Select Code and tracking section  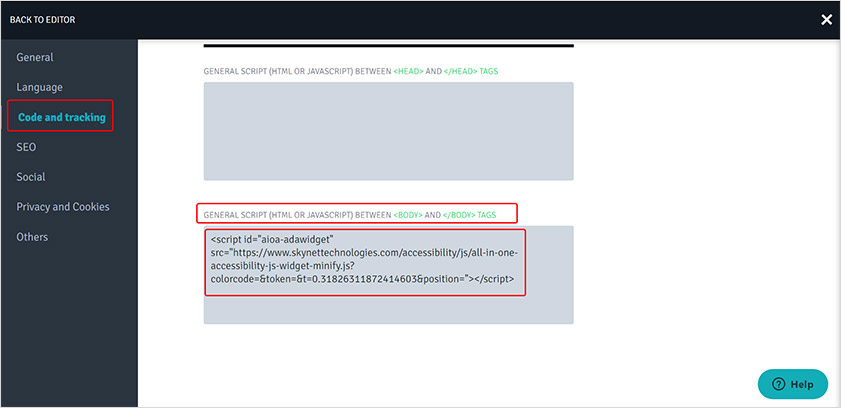62,117
